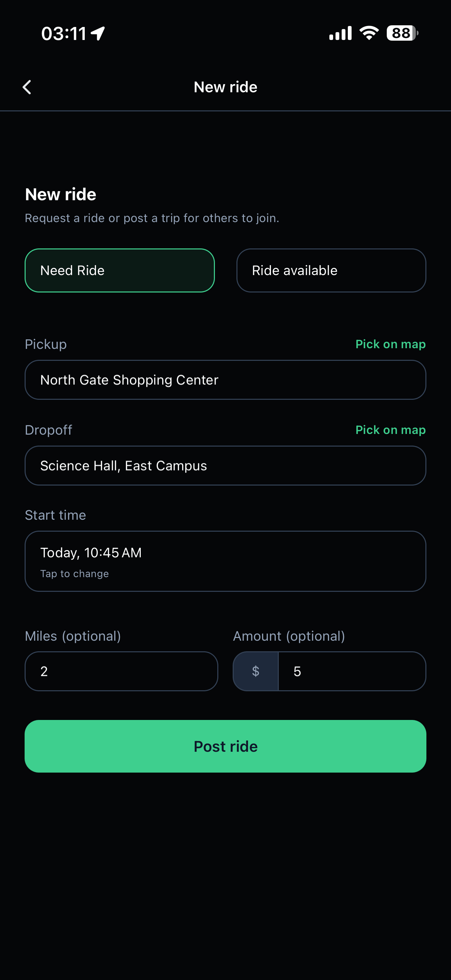451x980 pixels.
Task: Edit the Pickup location field
Action: (225, 380)
